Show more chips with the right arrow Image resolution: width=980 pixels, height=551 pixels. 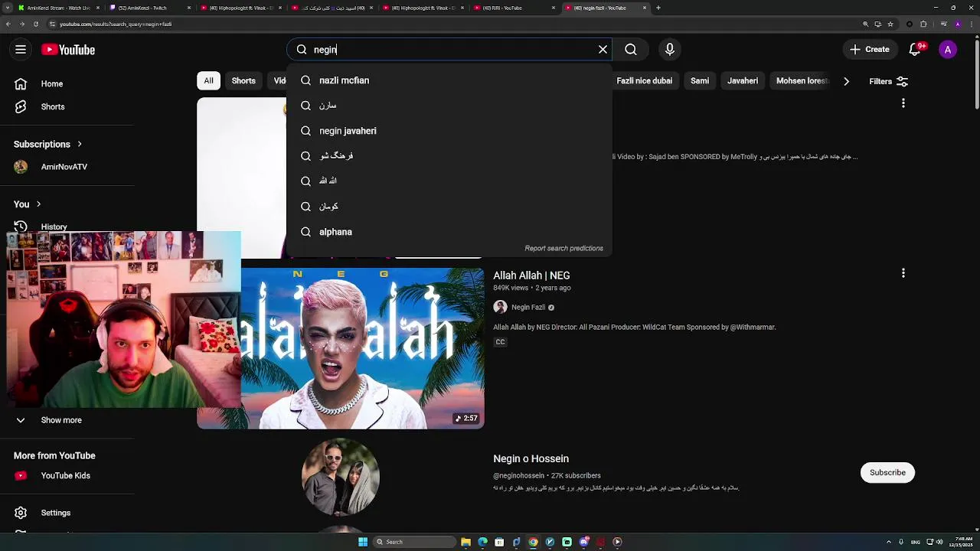[846, 81]
